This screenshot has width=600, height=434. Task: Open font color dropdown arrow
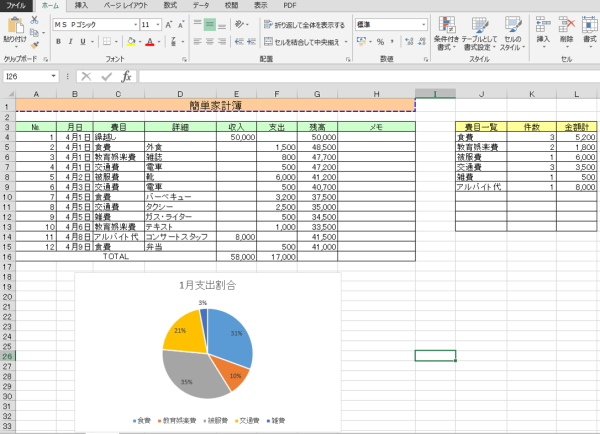[x=159, y=42]
